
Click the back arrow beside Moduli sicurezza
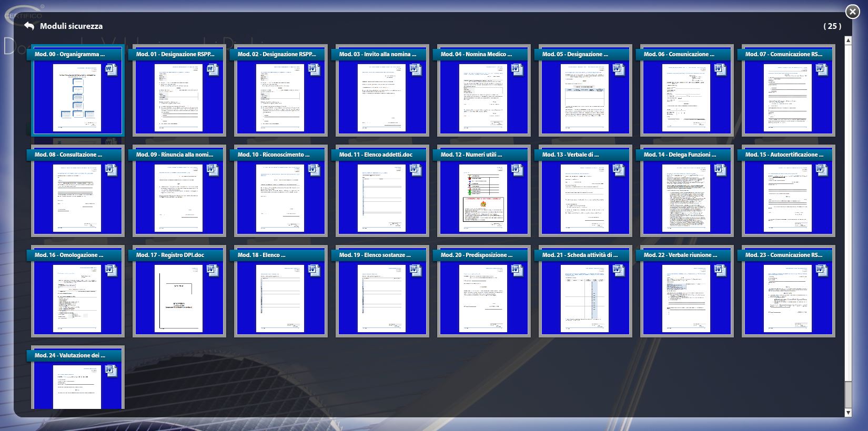coord(29,26)
